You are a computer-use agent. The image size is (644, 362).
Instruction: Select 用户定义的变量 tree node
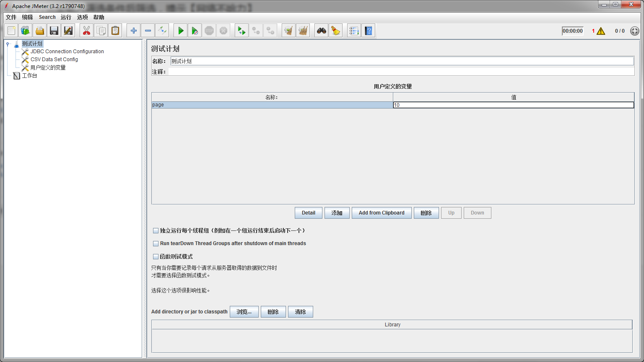point(48,67)
